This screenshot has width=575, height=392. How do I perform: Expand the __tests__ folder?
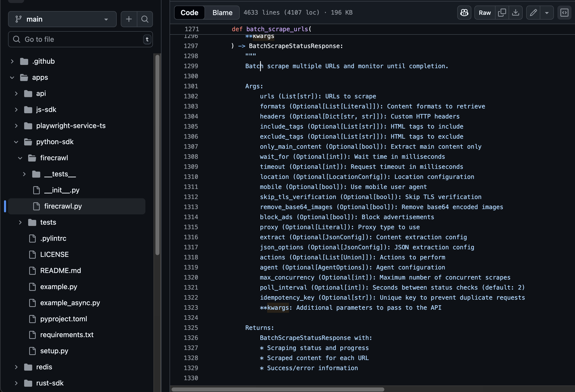click(24, 174)
